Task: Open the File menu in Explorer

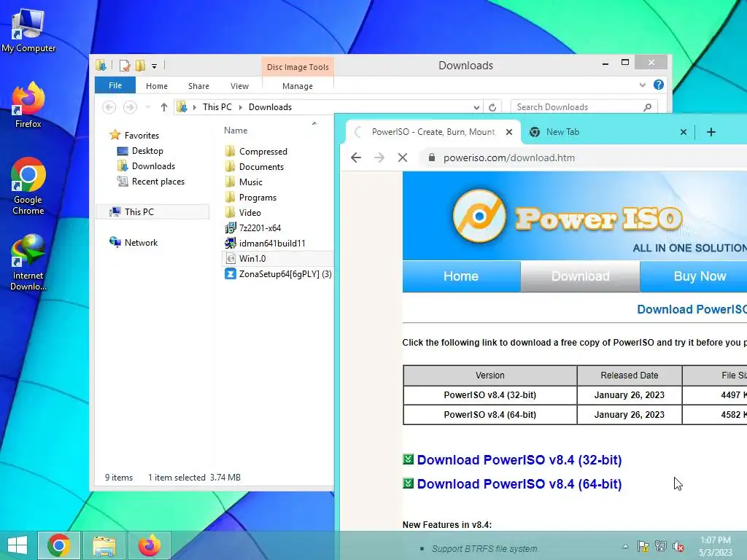Action: 115,85
